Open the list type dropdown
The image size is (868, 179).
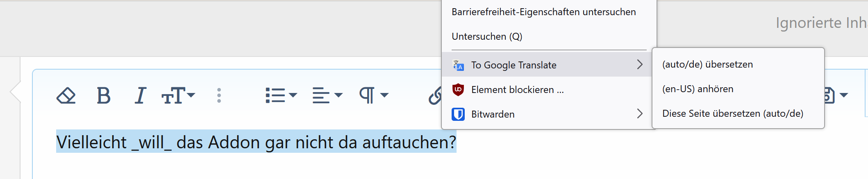281,95
